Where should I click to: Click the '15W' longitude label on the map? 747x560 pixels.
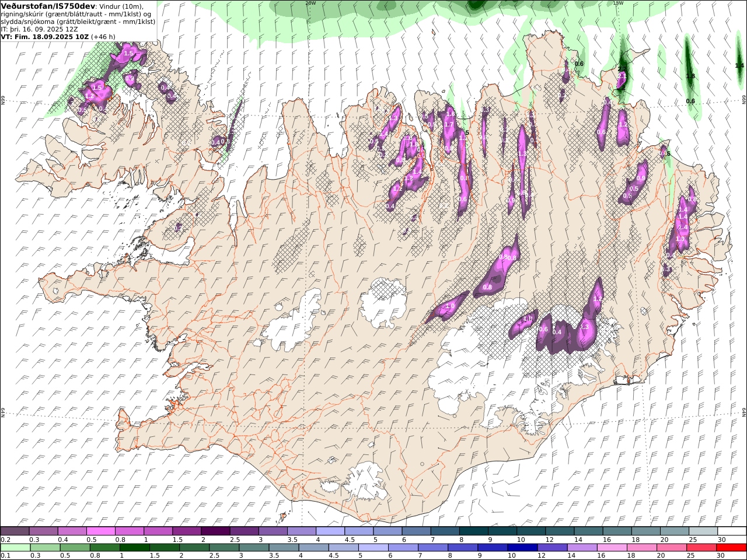point(618,3)
